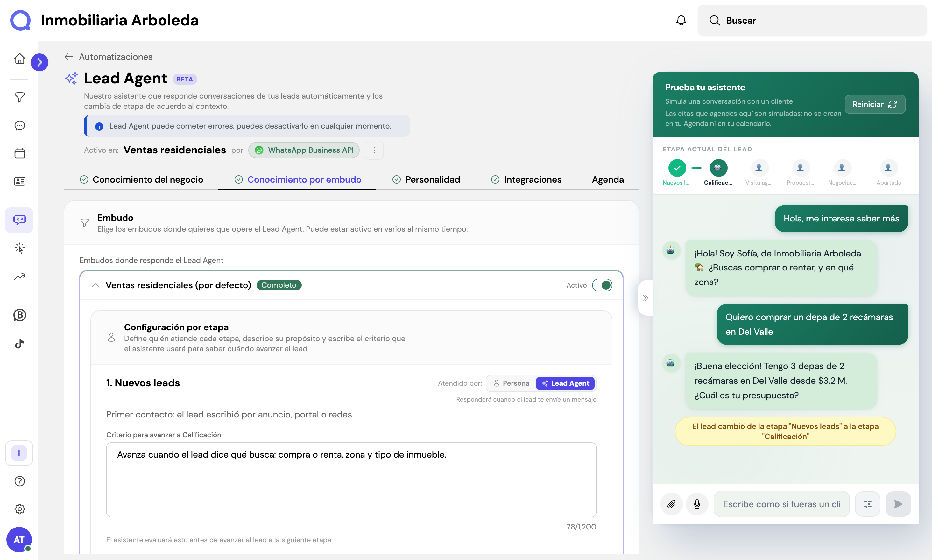Open the trending analytics sidebar icon

point(20,276)
